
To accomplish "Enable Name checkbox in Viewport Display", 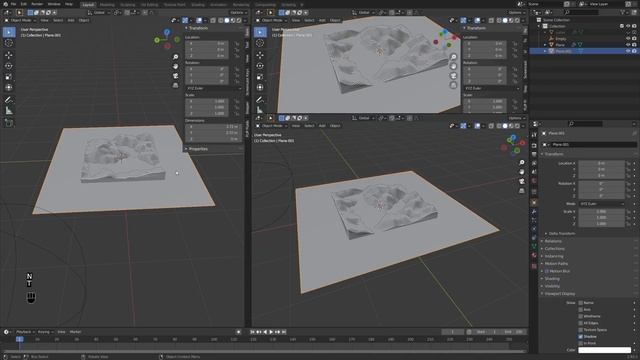I will click(580, 303).
